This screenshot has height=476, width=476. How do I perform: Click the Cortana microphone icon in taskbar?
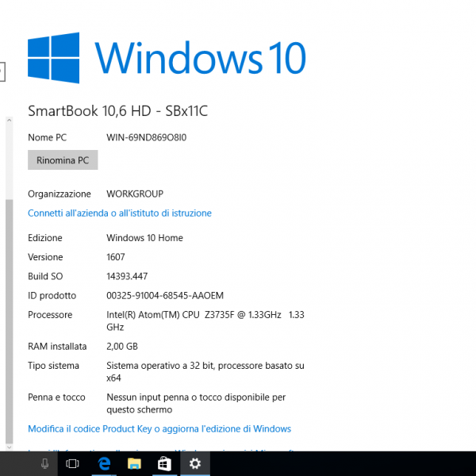coord(44,463)
